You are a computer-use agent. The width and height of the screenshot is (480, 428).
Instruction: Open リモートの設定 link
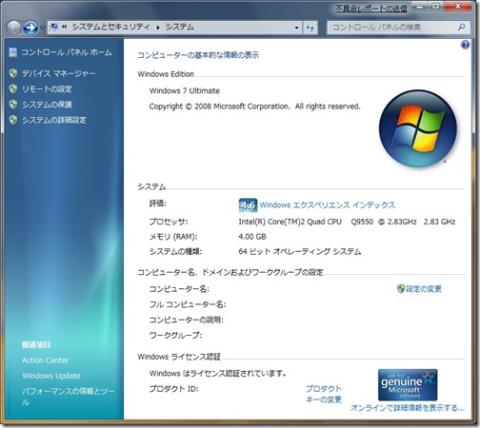(x=47, y=89)
